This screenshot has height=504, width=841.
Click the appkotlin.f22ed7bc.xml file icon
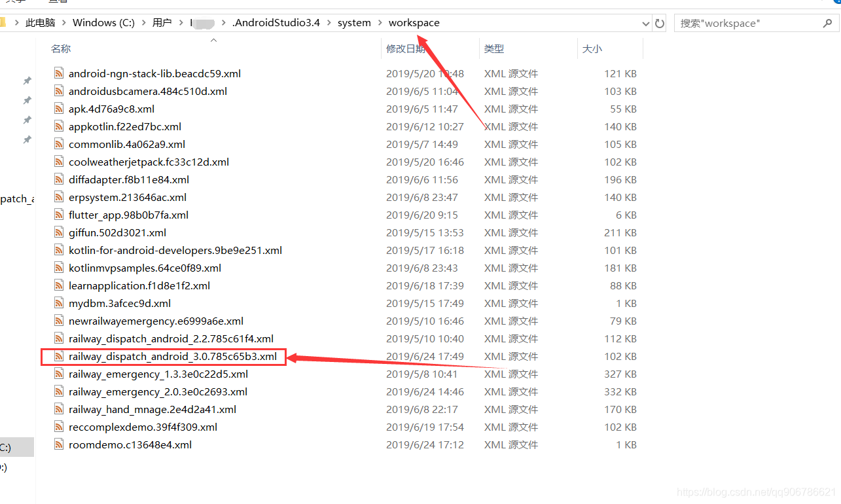(59, 126)
